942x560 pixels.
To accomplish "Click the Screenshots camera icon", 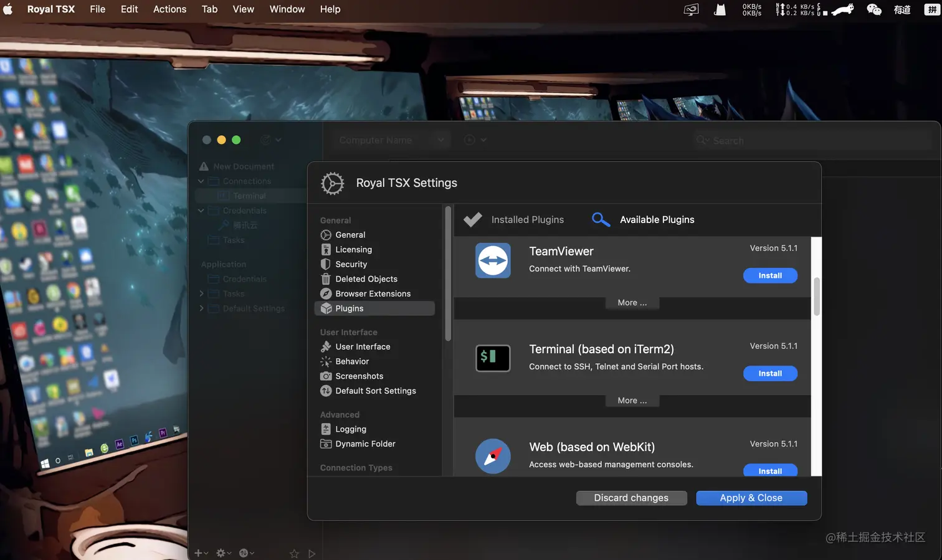I will (x=326, y=376).
